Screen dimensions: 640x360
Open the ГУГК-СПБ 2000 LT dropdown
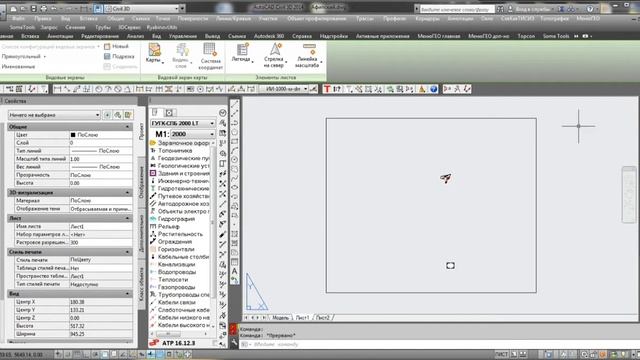tap(183, 123)
